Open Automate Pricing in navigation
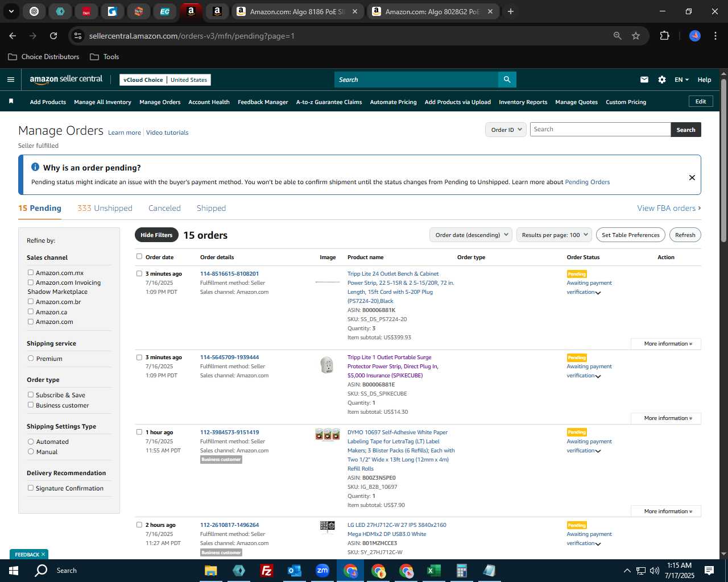The image size is (728, 582). pos(393,102)
